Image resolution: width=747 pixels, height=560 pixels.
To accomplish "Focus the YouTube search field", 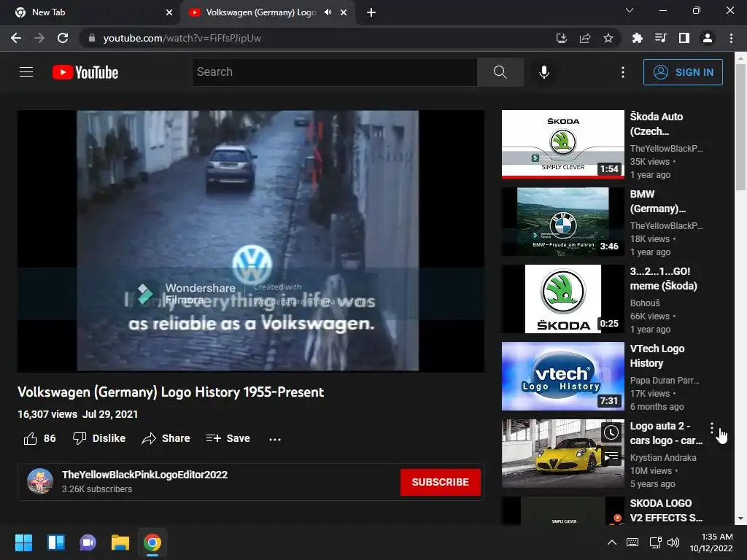I will pyautogui.click(x=334, y=72).
